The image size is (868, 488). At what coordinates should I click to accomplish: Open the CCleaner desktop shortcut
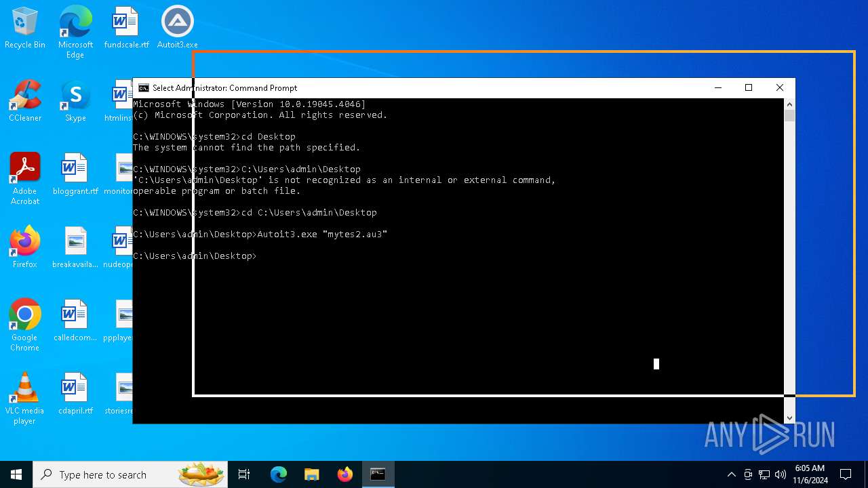click(25, 101)
